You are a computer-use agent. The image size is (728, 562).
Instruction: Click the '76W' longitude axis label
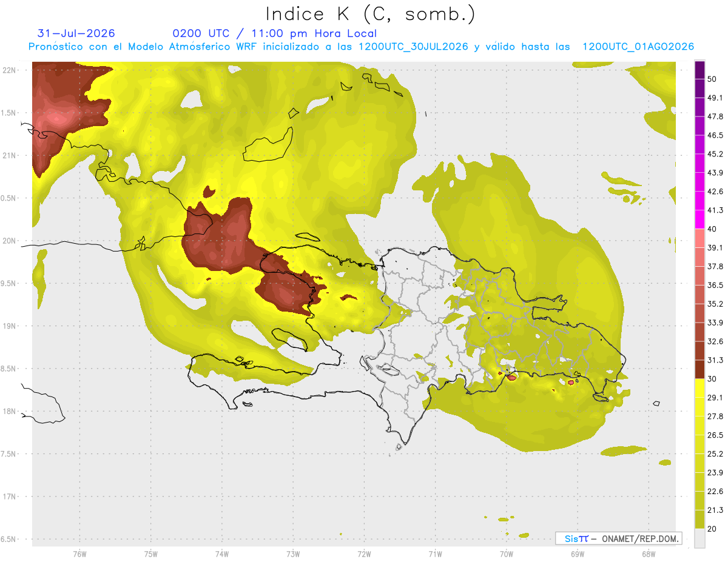click(x=79, y=554)
